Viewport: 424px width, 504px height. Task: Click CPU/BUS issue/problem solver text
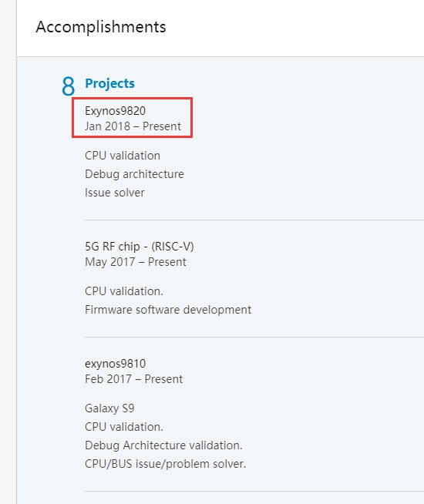(x=165, y=464)
